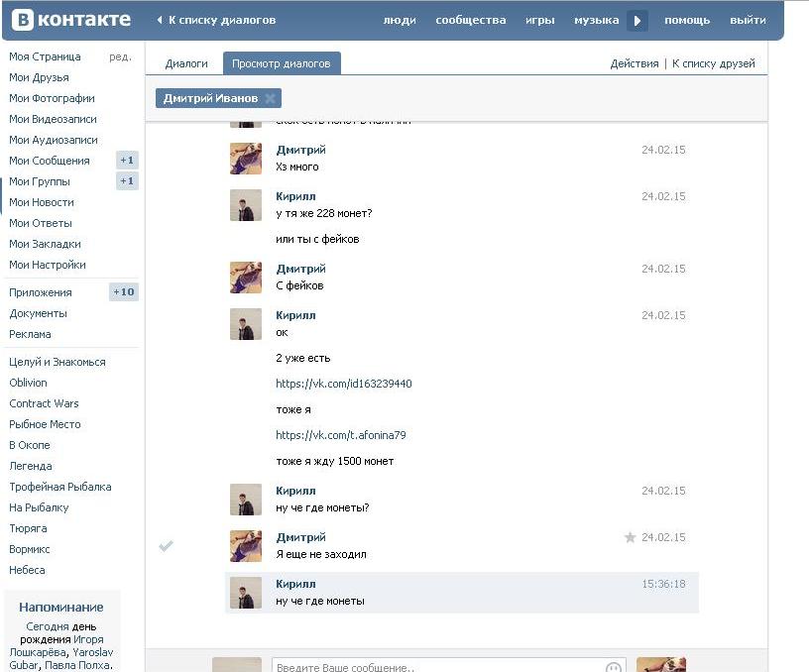
Task: Click Кирилл name on 'ок' message
Action: 295,315
